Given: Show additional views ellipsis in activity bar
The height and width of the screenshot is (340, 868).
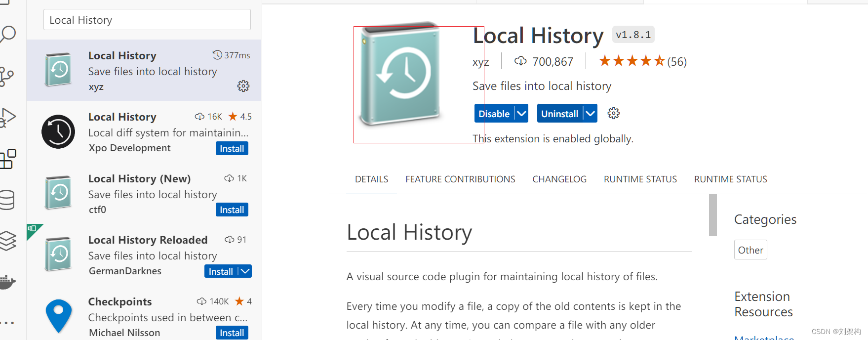Looking at the screenshot, I should coord(7,323).
